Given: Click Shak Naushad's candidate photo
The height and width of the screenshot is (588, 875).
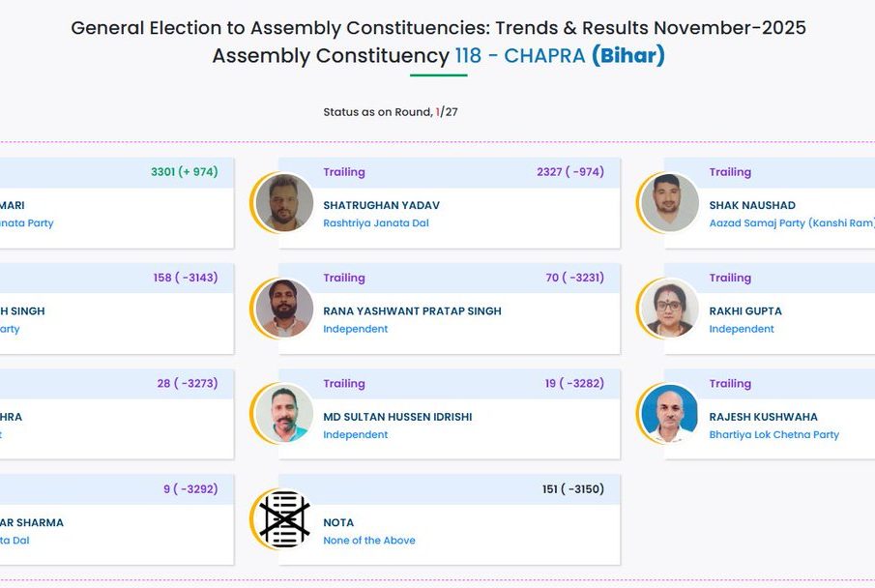Looking at the screenshot, I should [x=669, y=202].
